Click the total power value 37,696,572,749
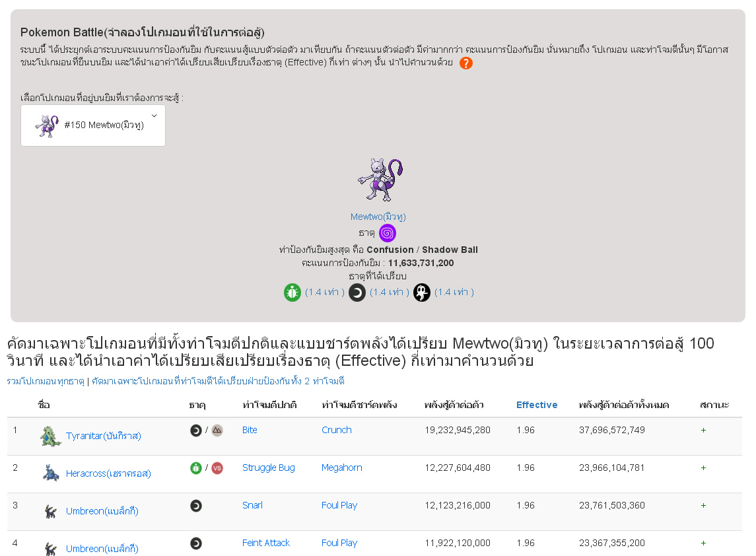 coord(612,430)
